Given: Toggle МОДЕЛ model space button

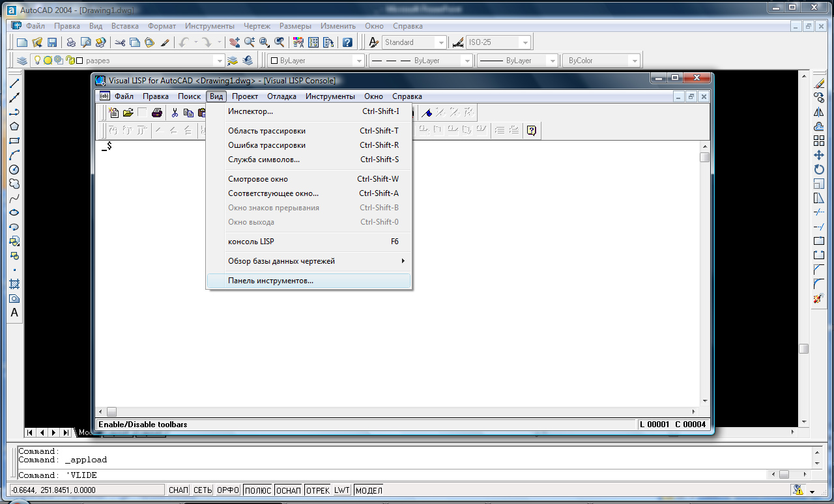Looking at the screenshot, I should (369, 490).
